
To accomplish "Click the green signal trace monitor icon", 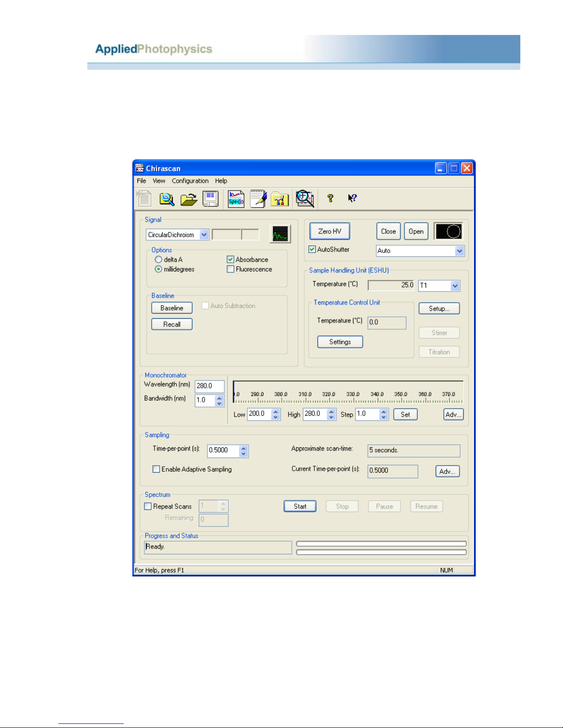I will click(280, 234).
